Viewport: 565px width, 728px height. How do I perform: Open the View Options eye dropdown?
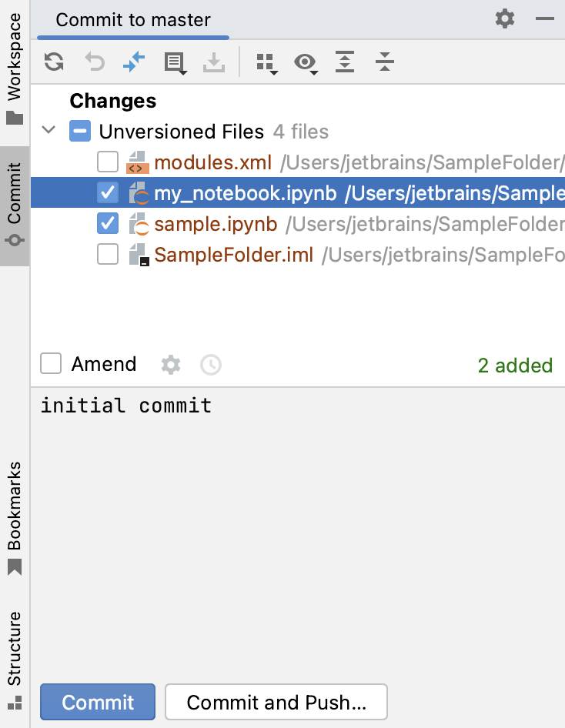coord(305,62)
